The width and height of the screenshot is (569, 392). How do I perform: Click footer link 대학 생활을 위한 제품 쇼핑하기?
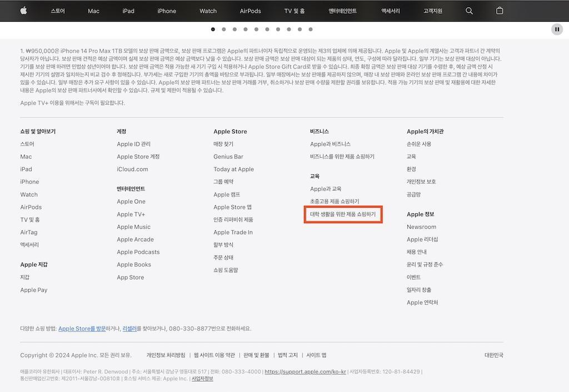pyautogui.click(x=343, y=214)
